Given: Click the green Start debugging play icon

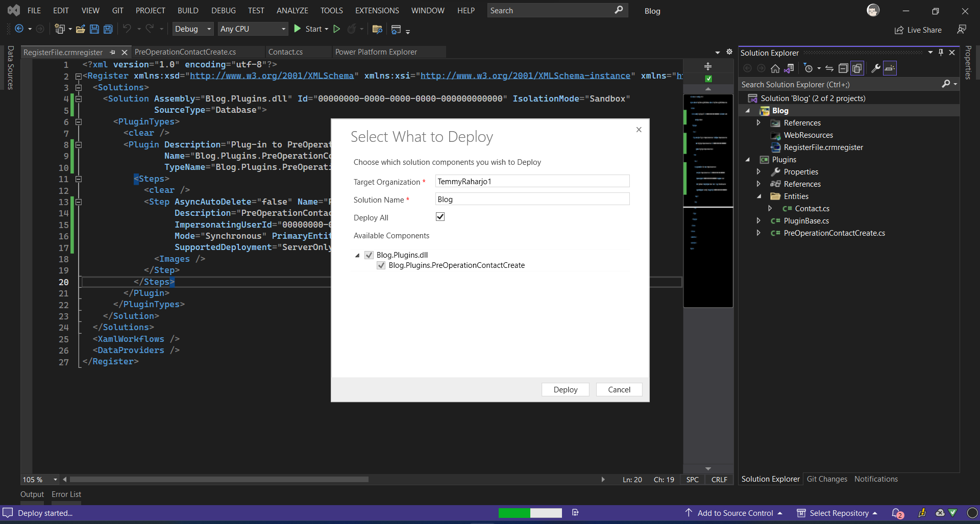Looking at the screenshot, I should point(298,29).
